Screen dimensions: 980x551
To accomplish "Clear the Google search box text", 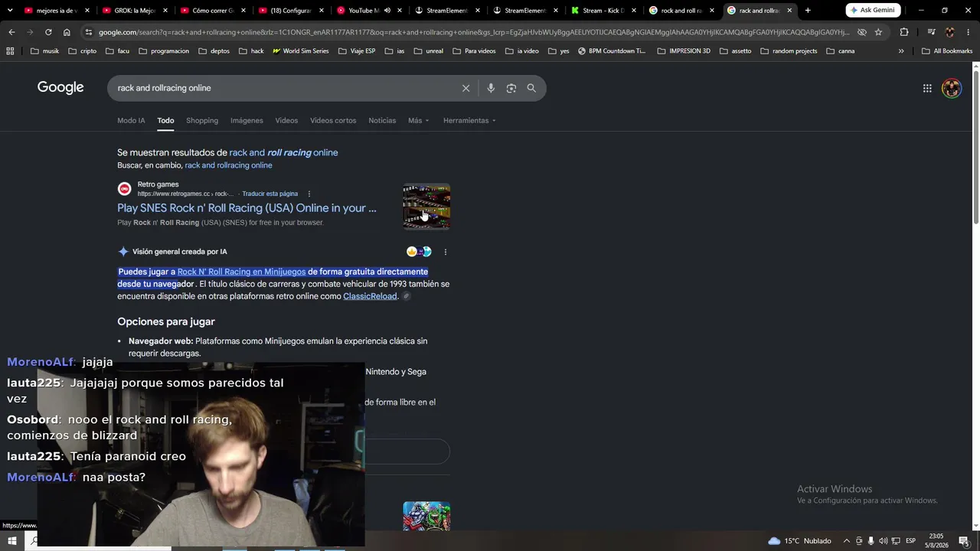I will tap(465, 88).
